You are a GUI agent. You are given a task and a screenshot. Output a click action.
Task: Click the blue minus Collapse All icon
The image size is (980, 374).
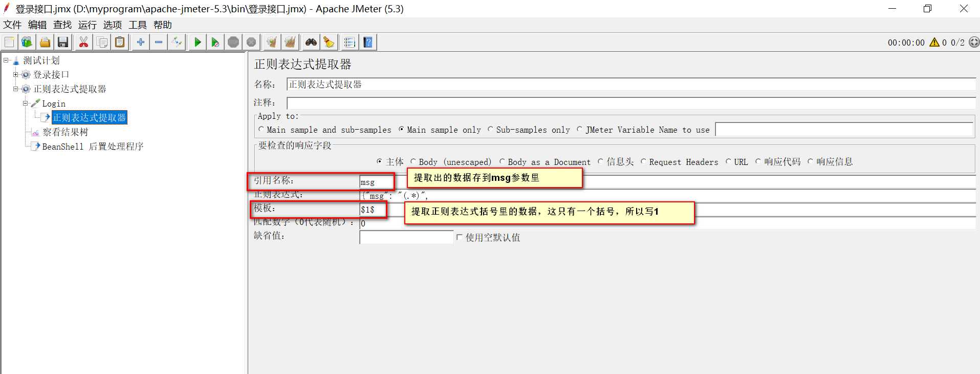pos(159,42)
